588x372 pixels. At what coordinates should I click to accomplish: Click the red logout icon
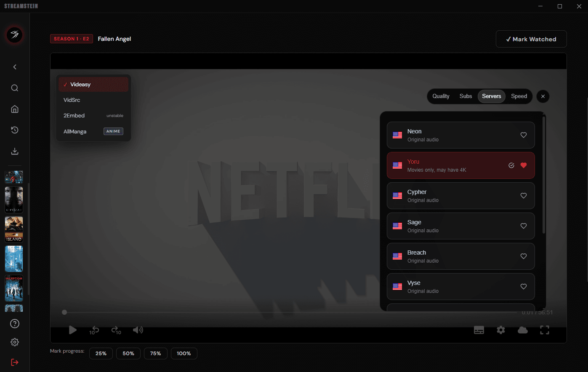point(15,362)
